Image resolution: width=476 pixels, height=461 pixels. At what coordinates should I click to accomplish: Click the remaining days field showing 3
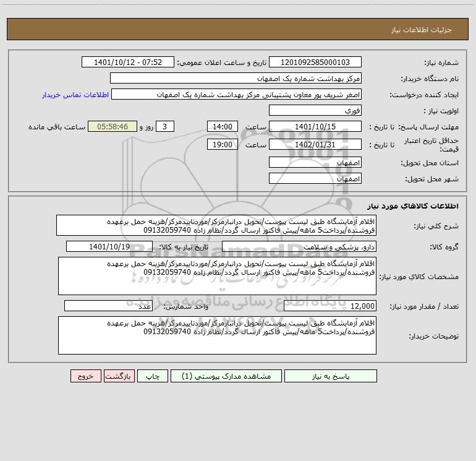[x=165, y=126]
